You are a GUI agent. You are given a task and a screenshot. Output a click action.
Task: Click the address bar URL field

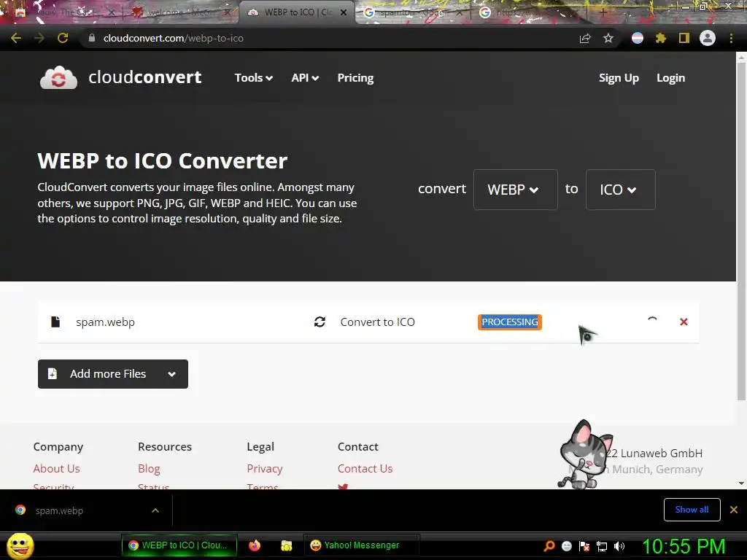point(329,38)
